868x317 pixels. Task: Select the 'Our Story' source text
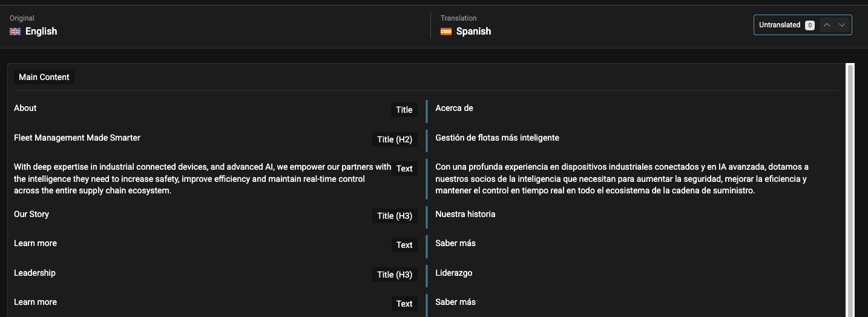(31, 214)
